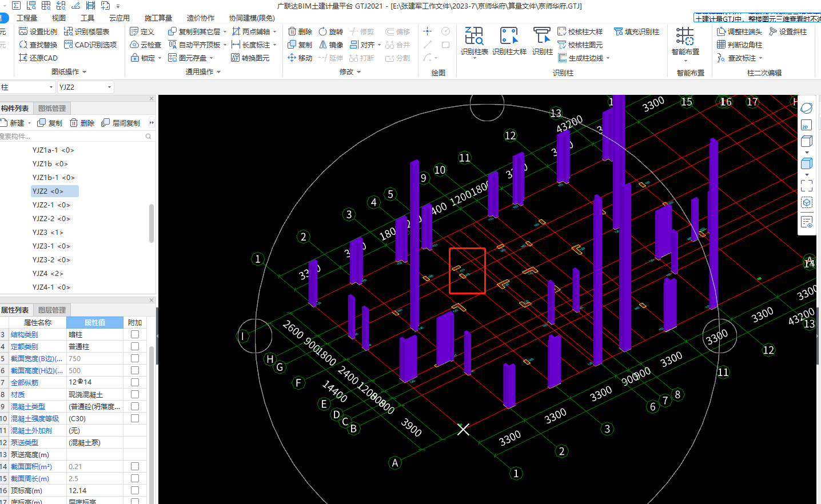The width and height of the screenshot is (821, 504).
Task: Click 设置斜柱 inclined column tool
Action: [x=788, y=31]
